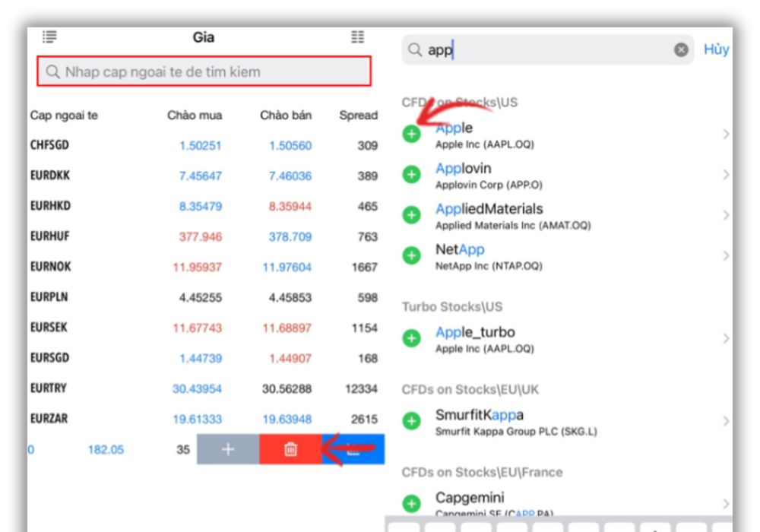Add NetApp with green plus
The image size is (760, 532).
411,255
